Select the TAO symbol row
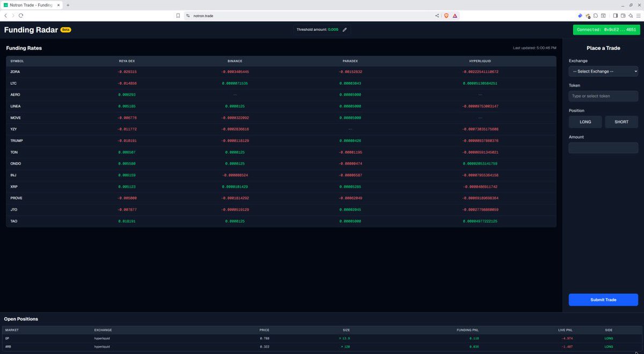 (x=281, y=221)
